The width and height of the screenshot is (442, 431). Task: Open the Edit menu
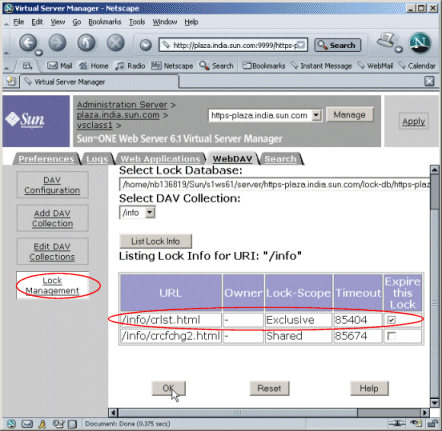[37, 22]
